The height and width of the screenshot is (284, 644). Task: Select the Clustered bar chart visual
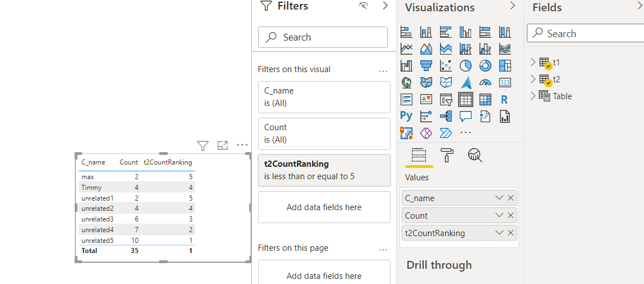tap(446, 32)
